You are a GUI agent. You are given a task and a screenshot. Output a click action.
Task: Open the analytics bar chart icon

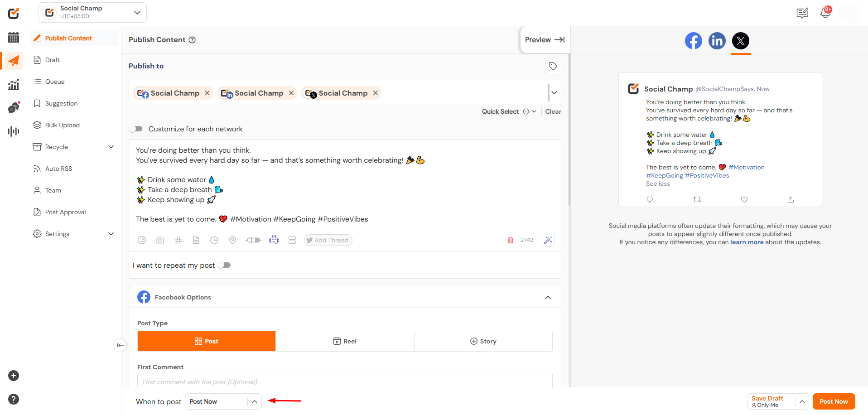point(14,84)
